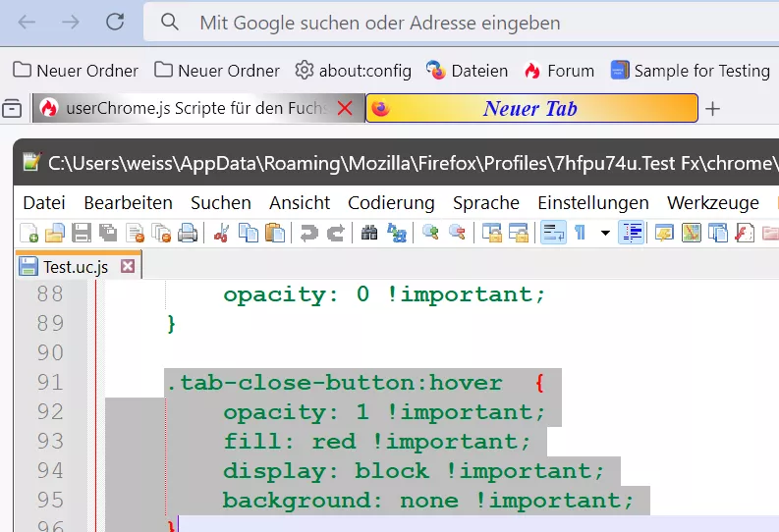The image size is (779, 532).
Task: Open the Ansicht menu
Action: click(x=300, y=203)
